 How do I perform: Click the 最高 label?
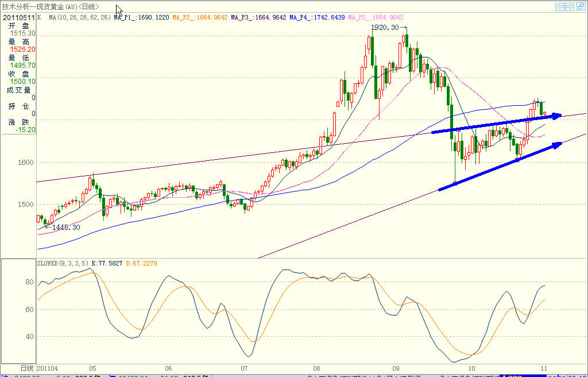[x=19, y=42]
